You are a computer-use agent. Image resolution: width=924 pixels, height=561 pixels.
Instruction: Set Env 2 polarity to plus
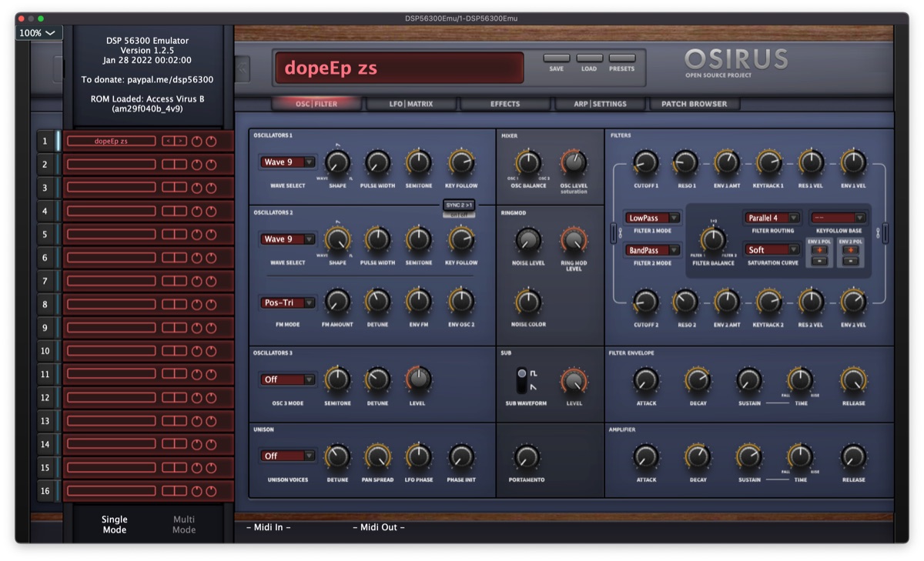(x=850, y=250)
